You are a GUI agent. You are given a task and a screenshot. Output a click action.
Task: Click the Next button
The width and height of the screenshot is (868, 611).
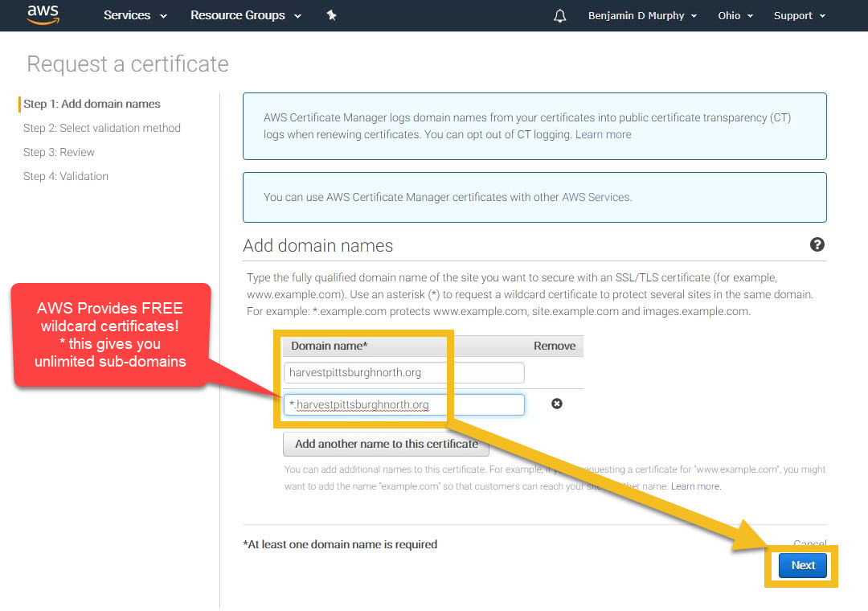(803, 565)
